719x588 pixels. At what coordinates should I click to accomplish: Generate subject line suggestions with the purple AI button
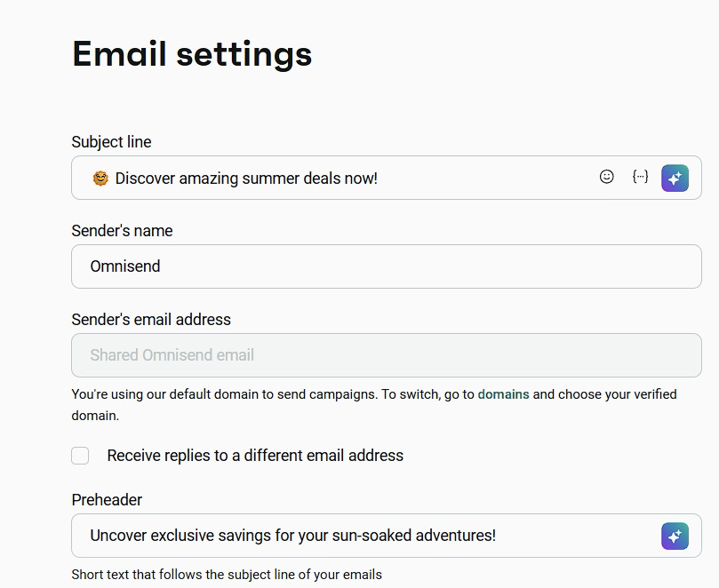coord(675,178)
